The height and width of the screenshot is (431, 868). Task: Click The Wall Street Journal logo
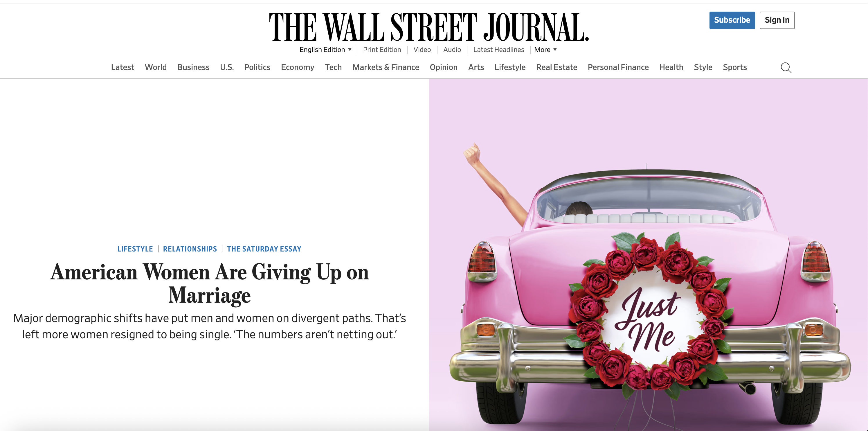pos(428,27)
